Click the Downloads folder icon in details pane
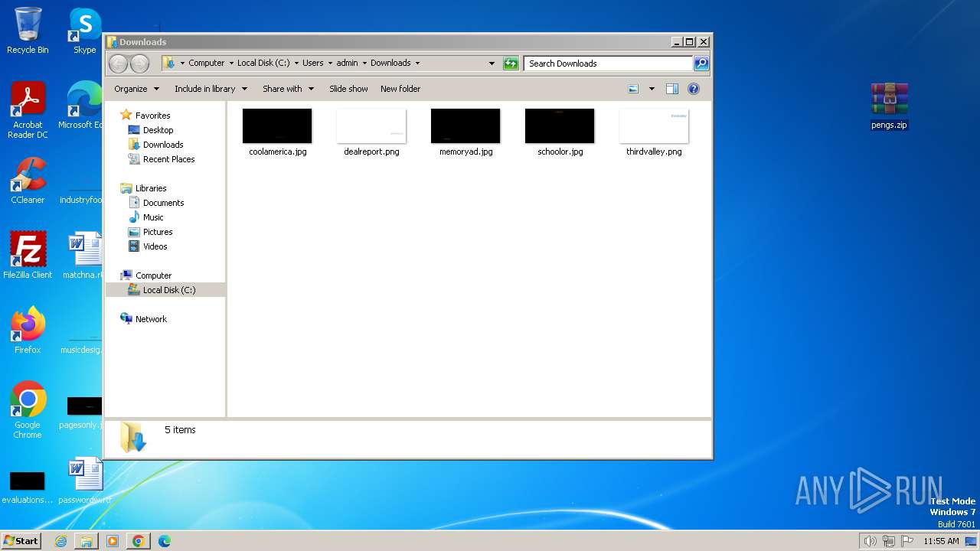Screen dimensions: 980x551 coord(133,437)
